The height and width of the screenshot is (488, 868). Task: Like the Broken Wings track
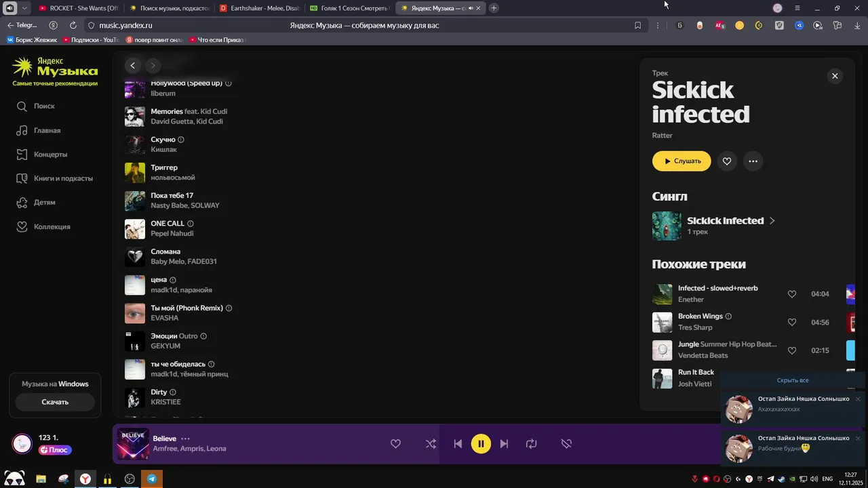click(791, 323)
